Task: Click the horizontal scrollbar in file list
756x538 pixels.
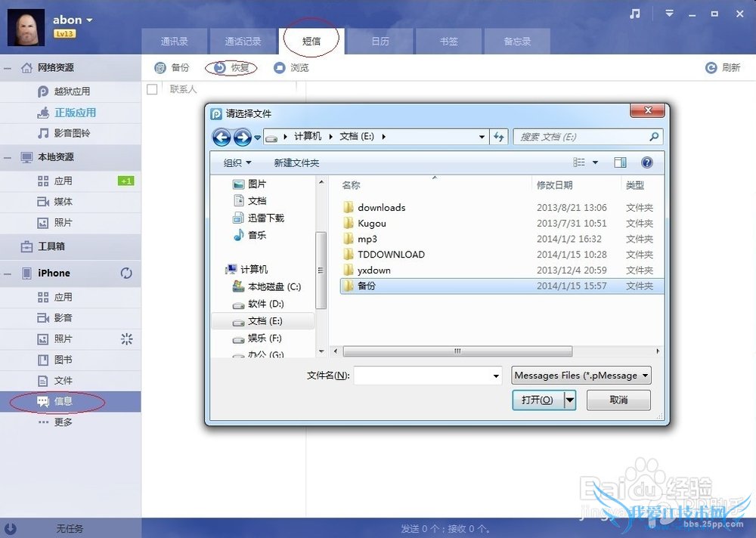Action: coord(457,351)
